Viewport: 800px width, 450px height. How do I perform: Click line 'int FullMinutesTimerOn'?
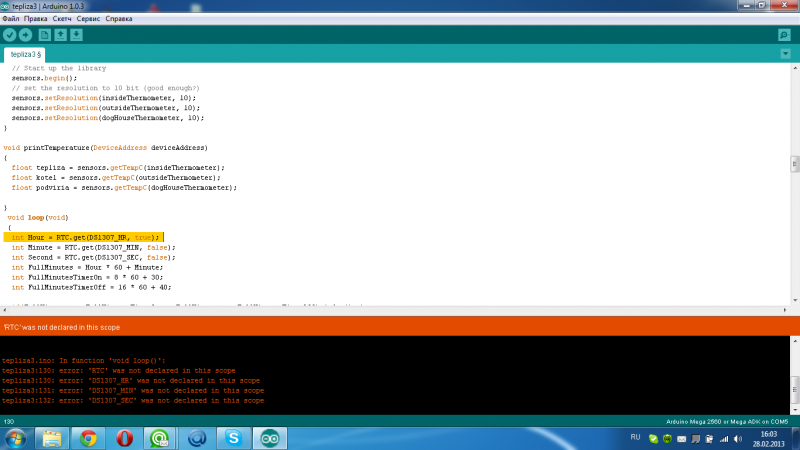[x=87, y=277]
